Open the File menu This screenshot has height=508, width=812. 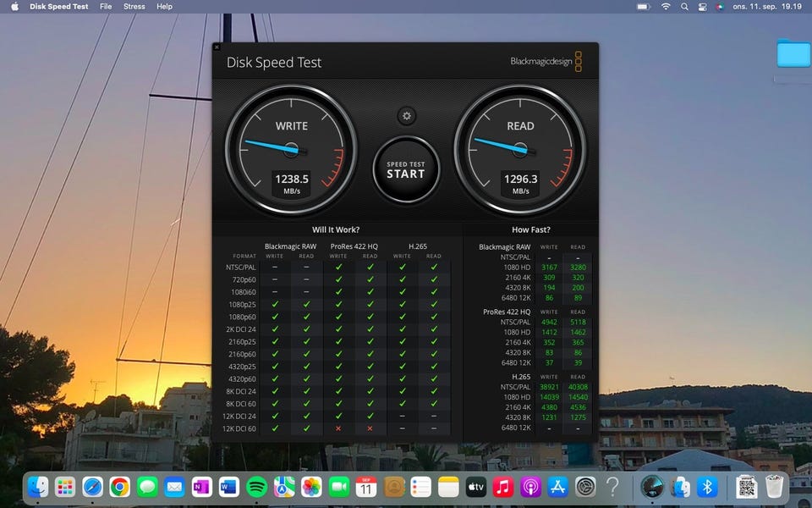coord(106,6)
